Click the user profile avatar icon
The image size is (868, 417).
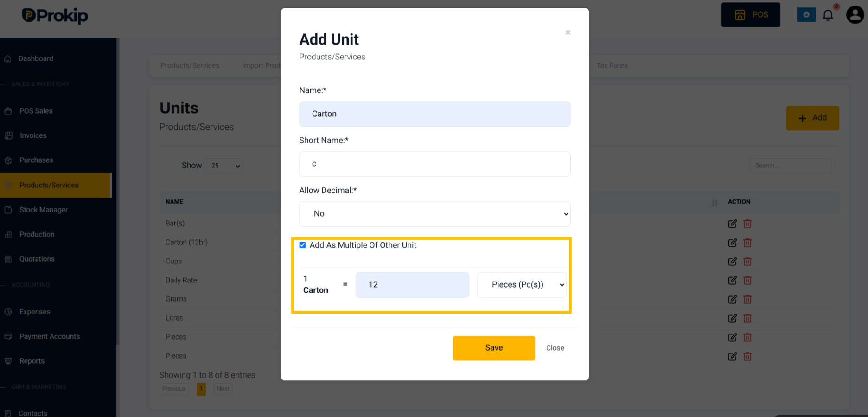click(855, 14)
